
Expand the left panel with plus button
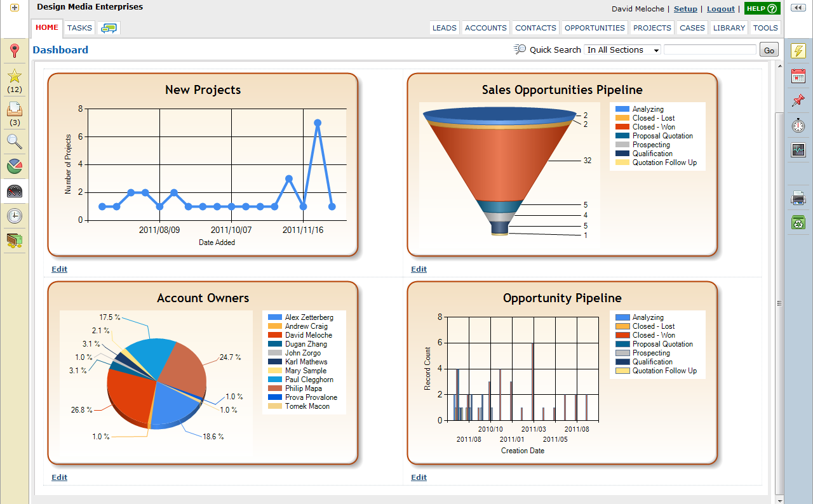point(15,8)
